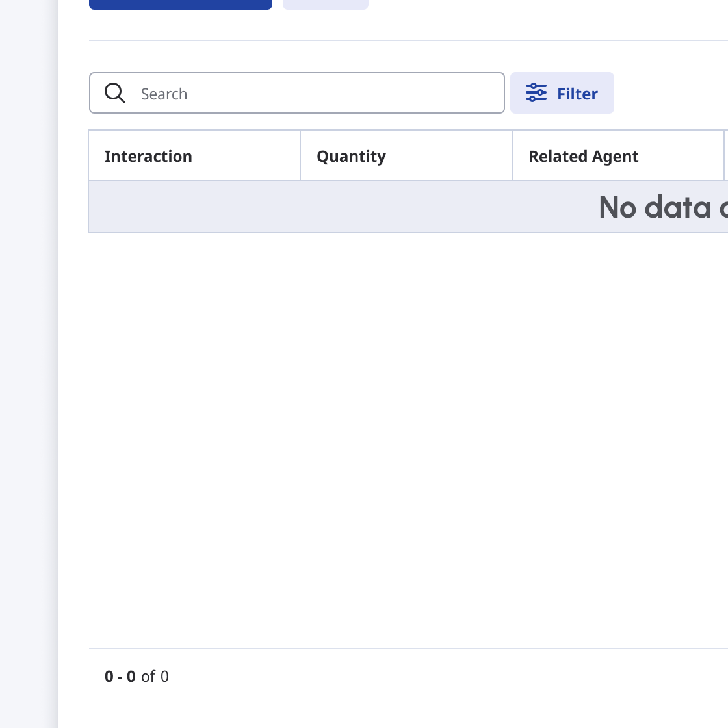This screenshot has width=728, height=728.
Task: Click the Search input field
Action: (x=296, y=93)
